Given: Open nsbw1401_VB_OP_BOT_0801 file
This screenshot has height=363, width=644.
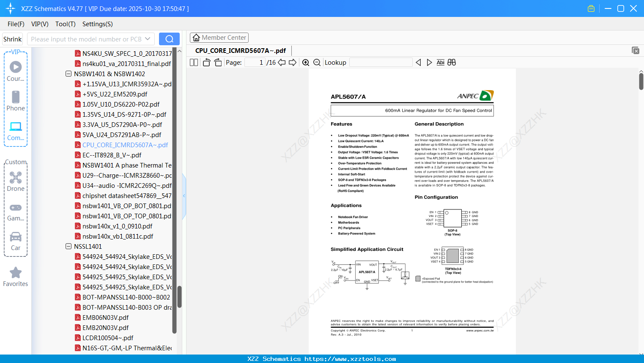Looking at the screenshot, I should coord(123,206).
